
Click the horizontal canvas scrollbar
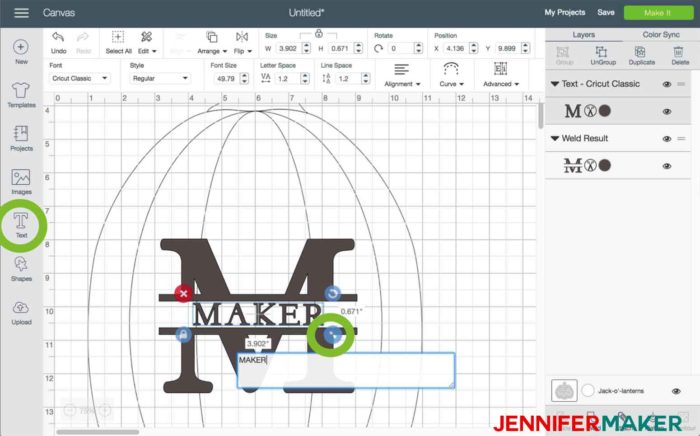(x=97, y=432)
